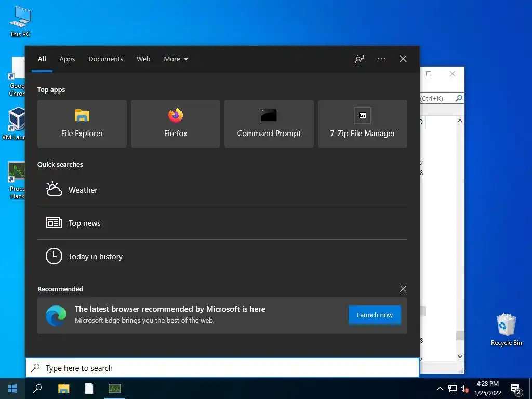Open Process Hacker from the taskbar
The width and height of the screenshot is (532, 399).
tap(115, 389)
